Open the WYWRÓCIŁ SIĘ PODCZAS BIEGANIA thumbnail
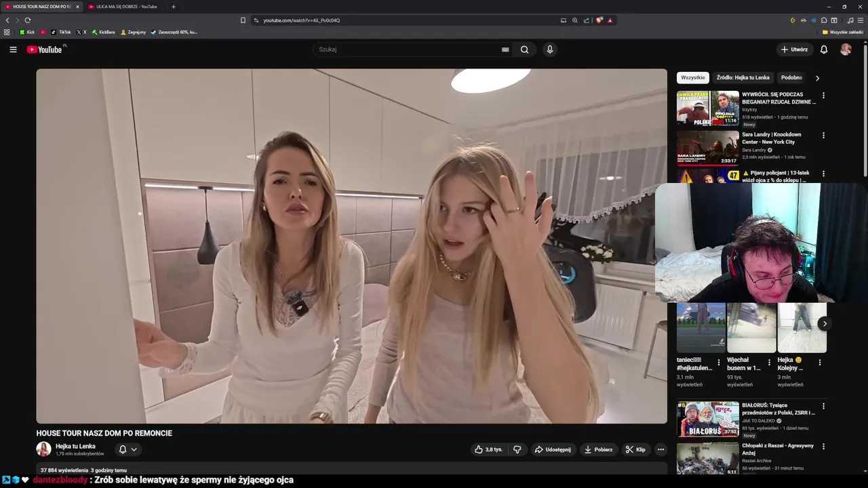Viewport: 868px width, 488px height. (708, 108)
